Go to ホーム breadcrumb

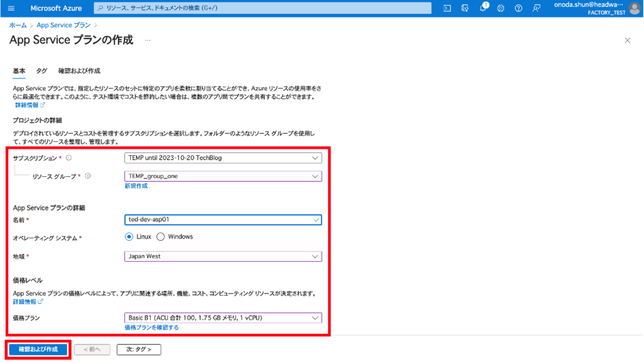click(18, 25)
